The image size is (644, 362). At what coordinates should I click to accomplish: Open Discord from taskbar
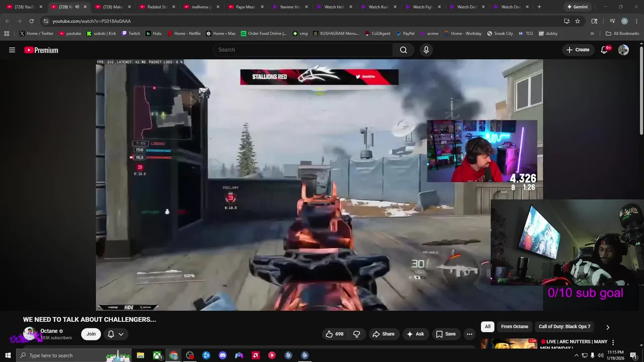[x=222, y=355]
